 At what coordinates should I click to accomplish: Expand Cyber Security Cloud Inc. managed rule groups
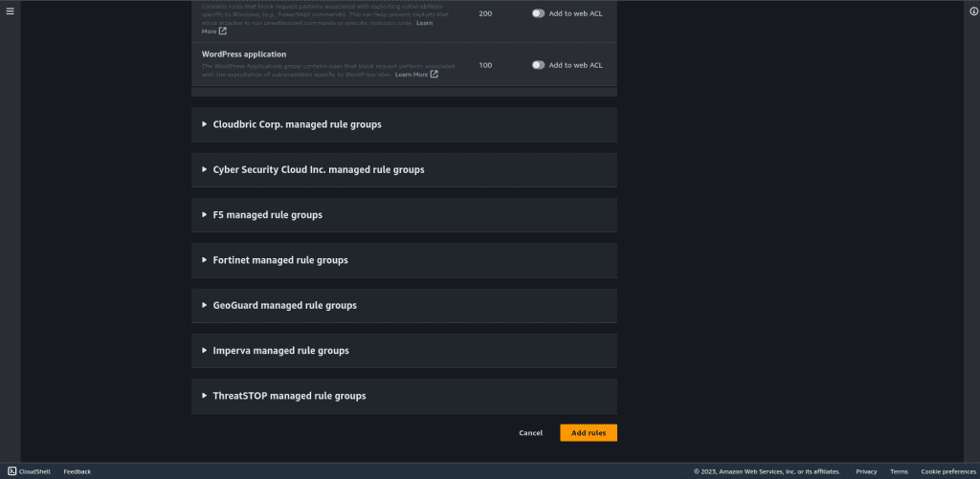click(404, 169)
